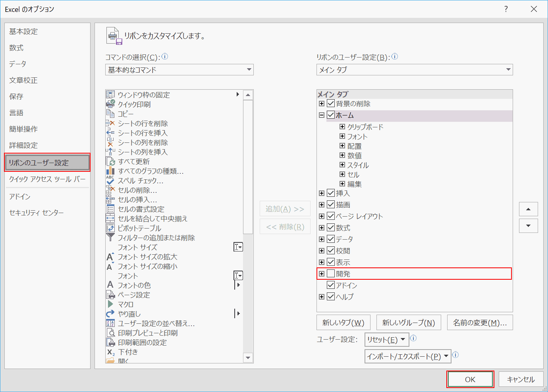
Task: Open the コマンドの選択 dropdown
Action: tap(179, 70)
